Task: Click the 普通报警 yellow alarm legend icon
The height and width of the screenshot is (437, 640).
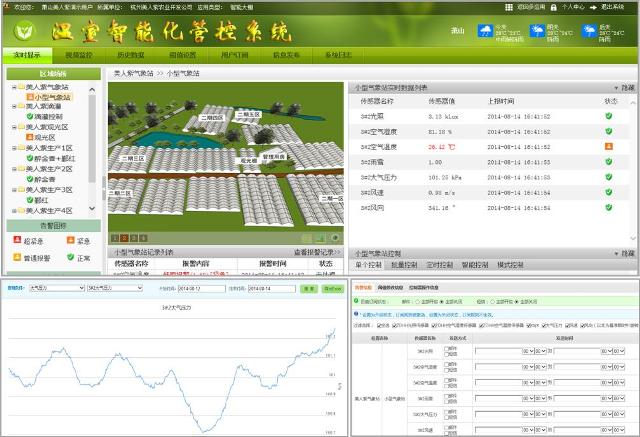Action: (17, 257)
